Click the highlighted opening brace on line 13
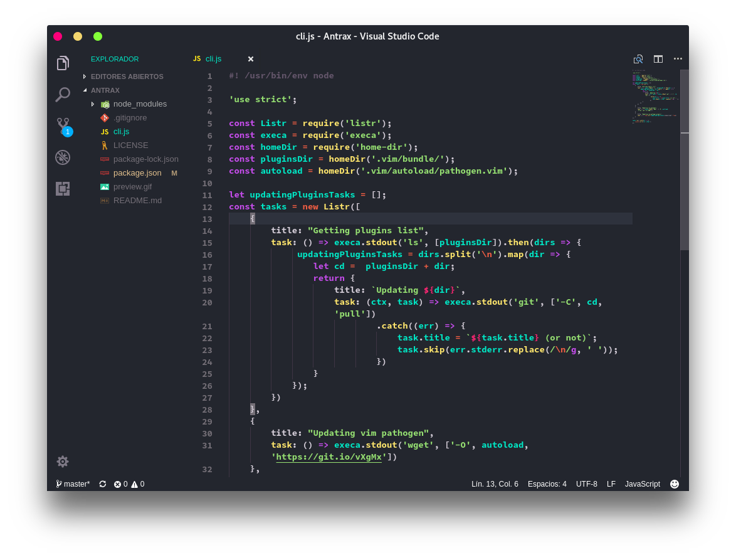Viewport: 736px width, 560px height. [253, 219]
